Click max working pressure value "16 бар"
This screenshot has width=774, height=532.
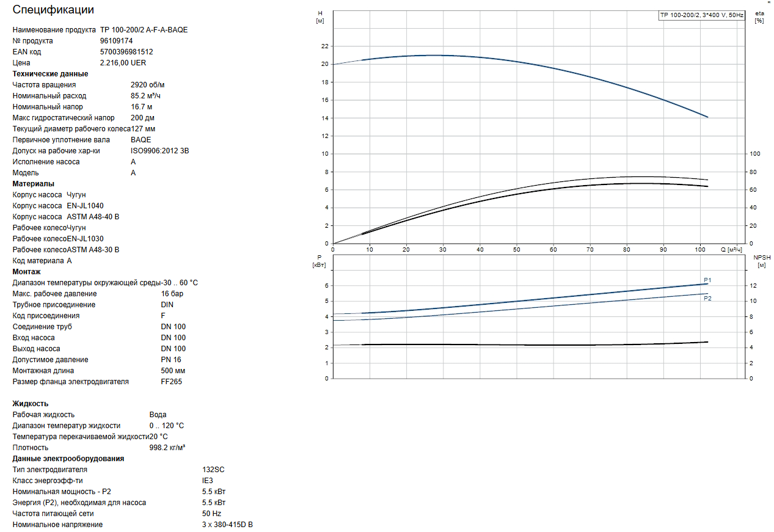click(172, 294)
